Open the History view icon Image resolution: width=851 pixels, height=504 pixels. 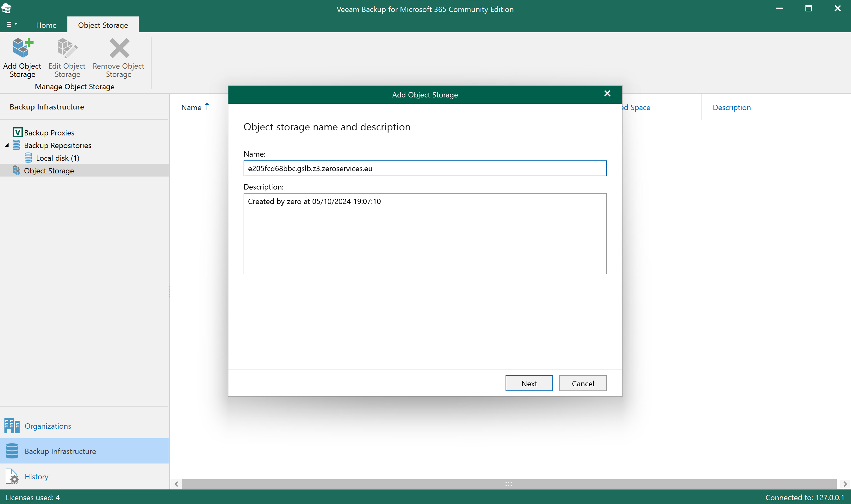pyautogui.click(x=12, y=476)
